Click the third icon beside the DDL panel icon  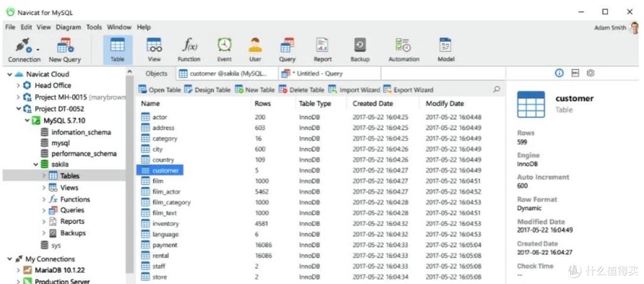(x=591, y=73)
